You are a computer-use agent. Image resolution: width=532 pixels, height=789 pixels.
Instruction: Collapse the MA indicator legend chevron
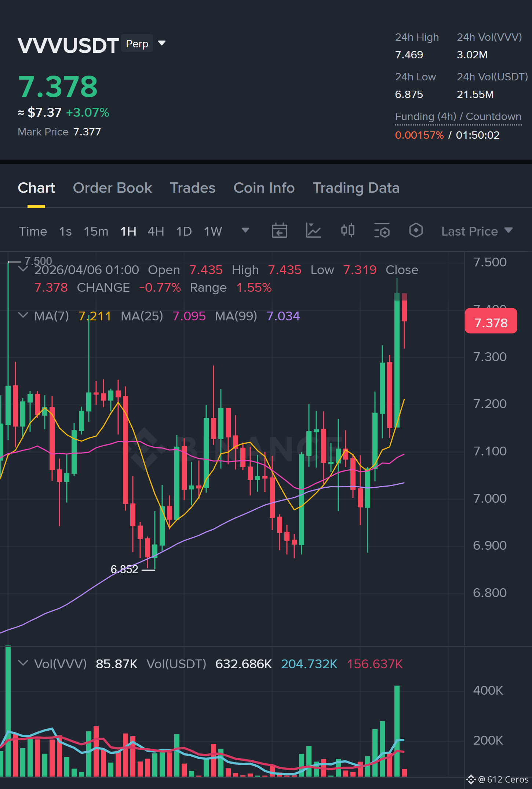coord(23,315)
